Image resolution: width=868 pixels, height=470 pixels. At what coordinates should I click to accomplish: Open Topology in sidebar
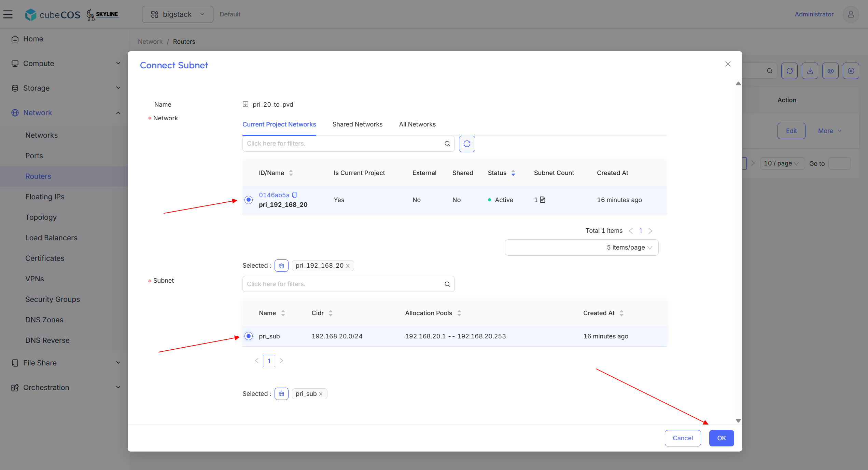coord(41,217)
